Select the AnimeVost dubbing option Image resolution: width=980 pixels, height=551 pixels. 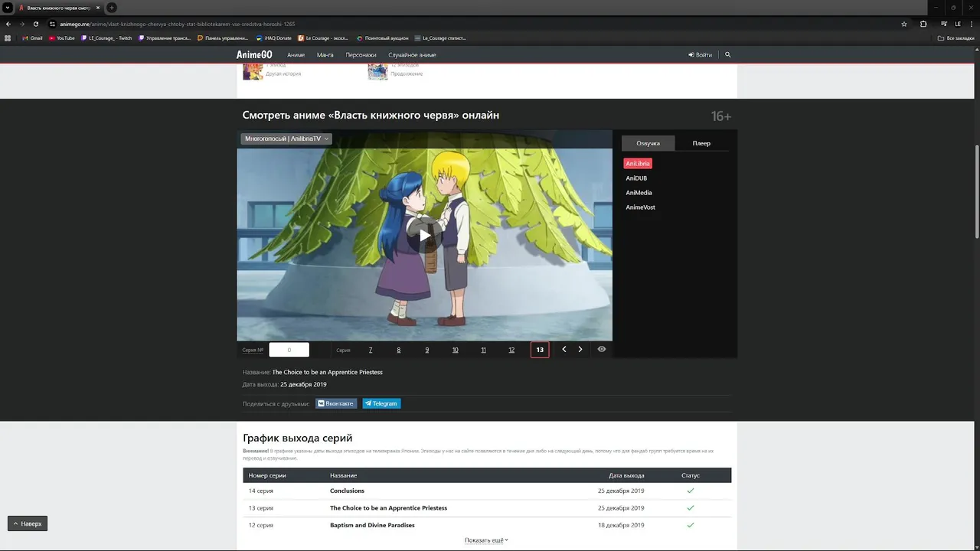point(640,207)
